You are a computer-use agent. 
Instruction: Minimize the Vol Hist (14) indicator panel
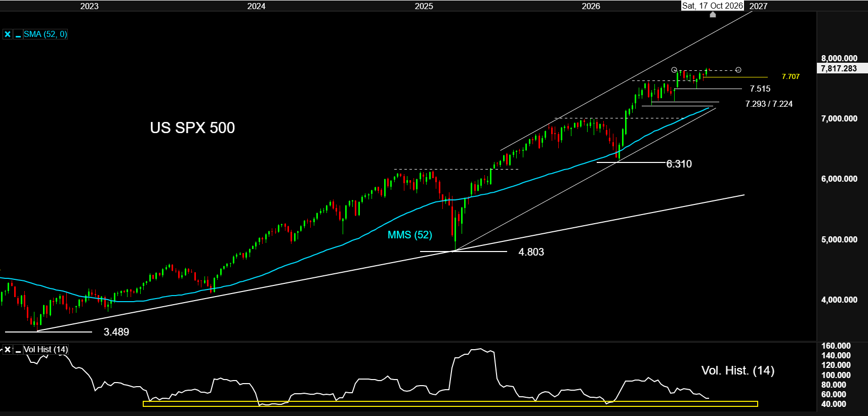(x=18, y=349)
